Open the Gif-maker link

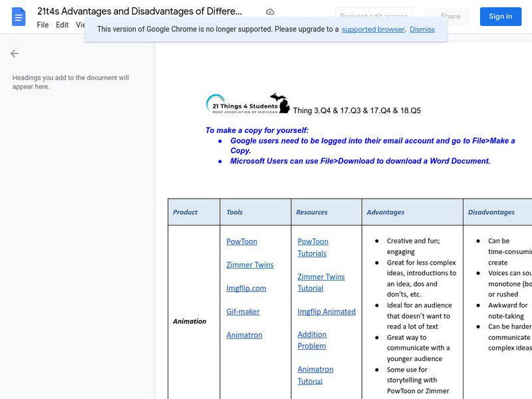(x=243, y=311)
